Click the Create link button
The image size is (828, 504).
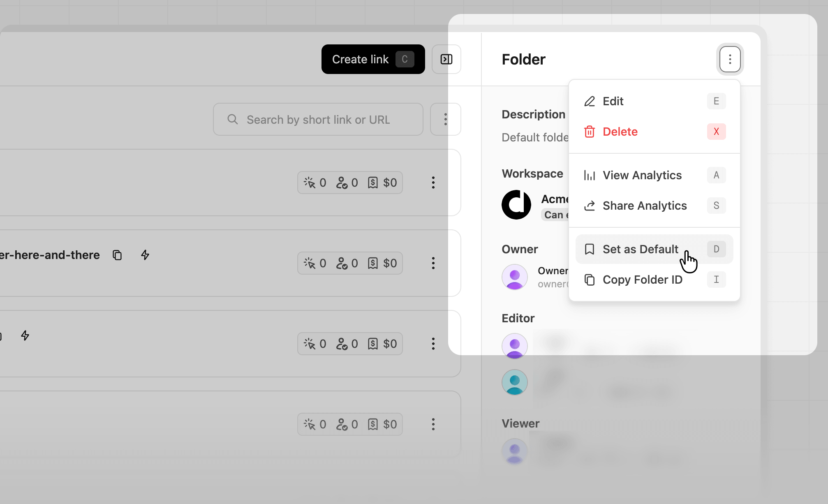coord(373,59)
